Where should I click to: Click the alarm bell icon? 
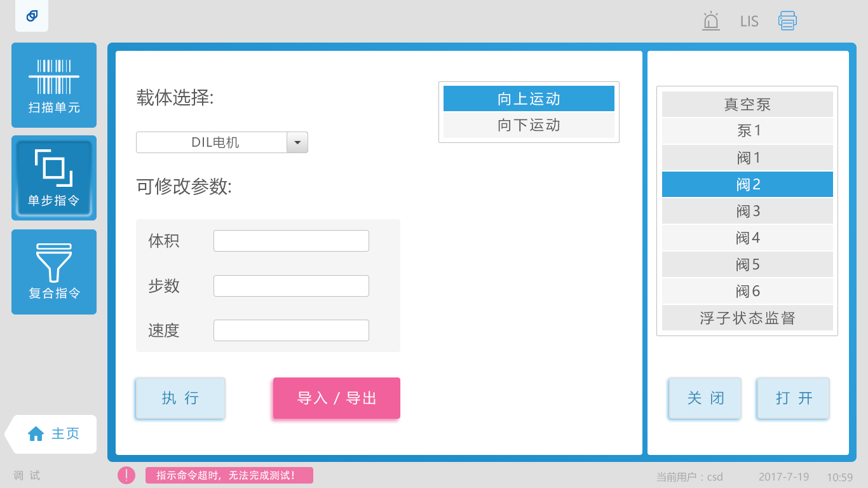710,21
